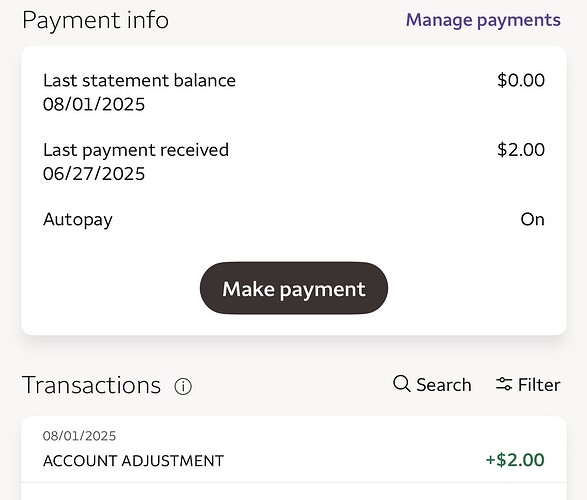Click the Autopay On status

pyautogui.click(x=532, y=219)
